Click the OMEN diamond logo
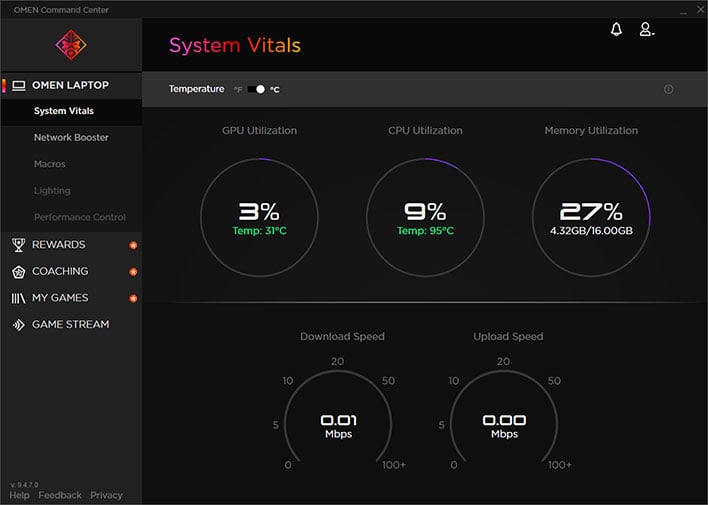Image resolution: width=708 pixels, height=505 pixels. 71,45
